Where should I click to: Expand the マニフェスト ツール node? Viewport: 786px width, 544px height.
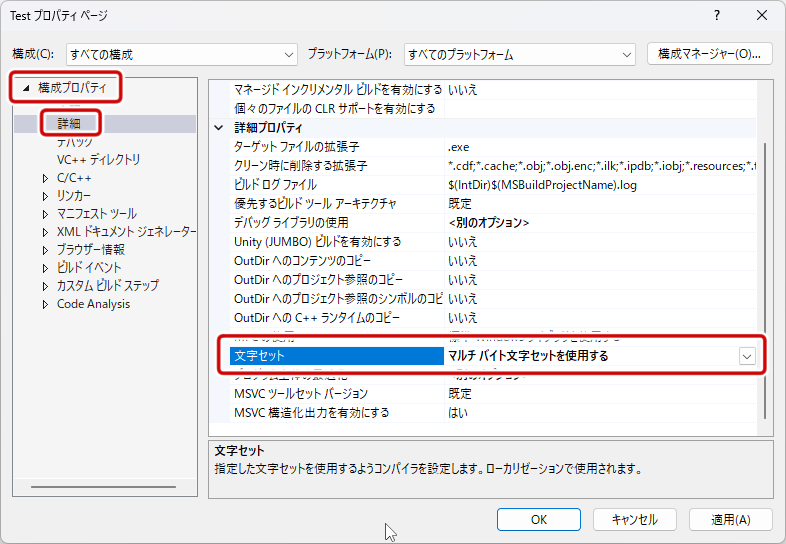coord(45,215)
